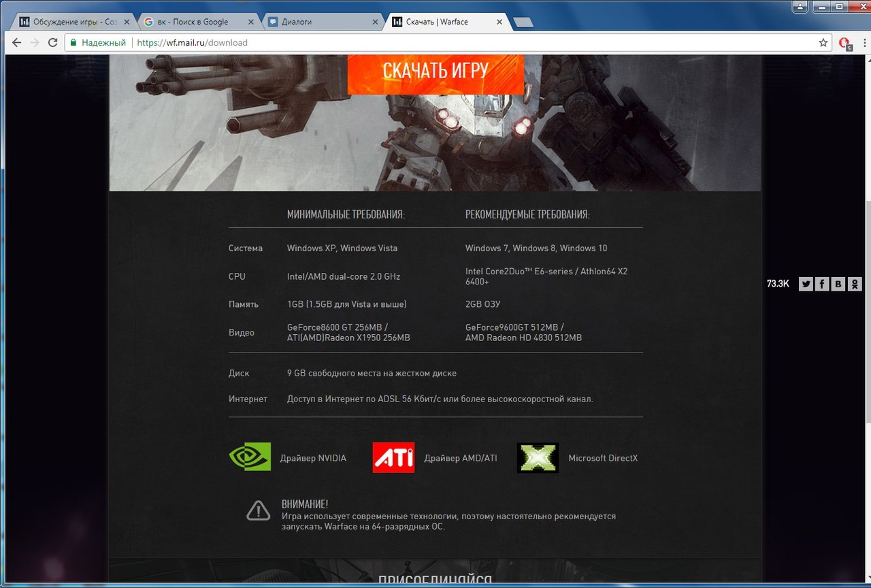The image size is (871, 588).
Task: View the 73.3K share counter
Action: (778, 284)
